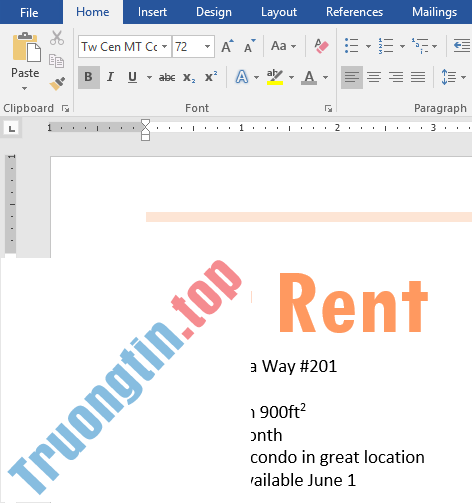Open the font name dropdown list
The height and width of the screenshot is (503, 472).
coord(165,46)
